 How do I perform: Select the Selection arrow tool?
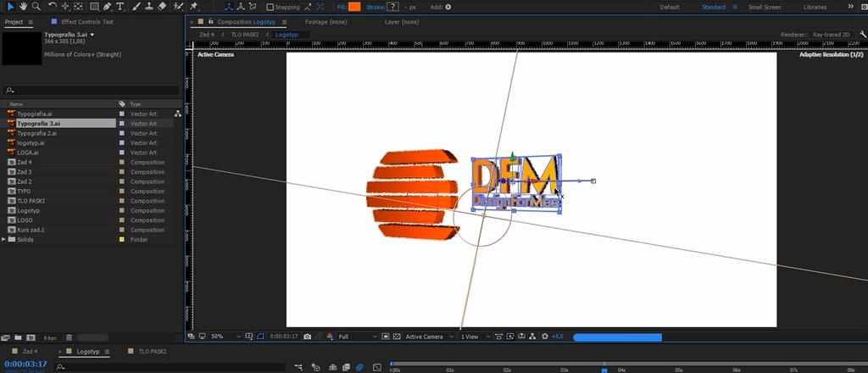[x=10, y=7]
